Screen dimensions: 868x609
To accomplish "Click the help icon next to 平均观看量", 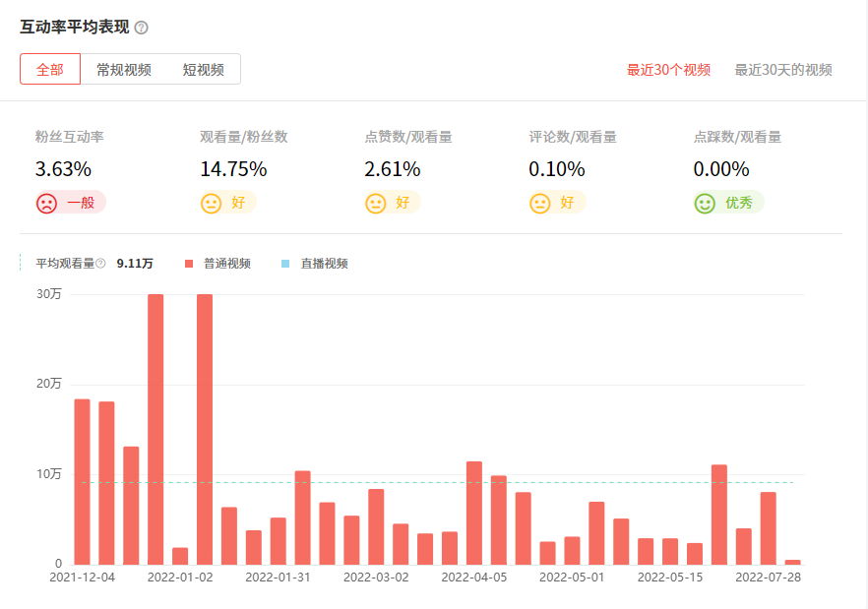I will pos(98,264).
